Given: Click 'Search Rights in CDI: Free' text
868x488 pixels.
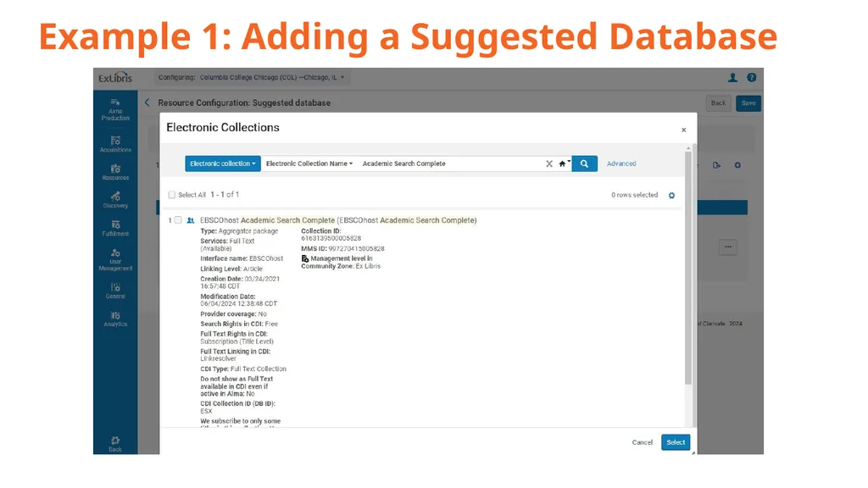Looking at the screenshot, I should (x=239, y=324).
